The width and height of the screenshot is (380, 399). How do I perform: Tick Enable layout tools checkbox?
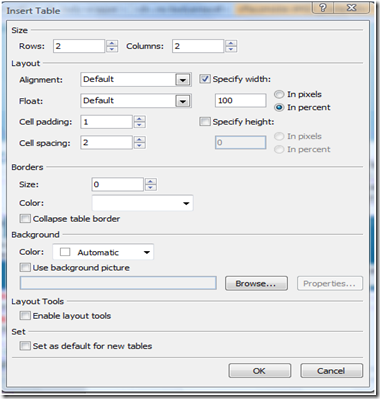coord(25,316)
